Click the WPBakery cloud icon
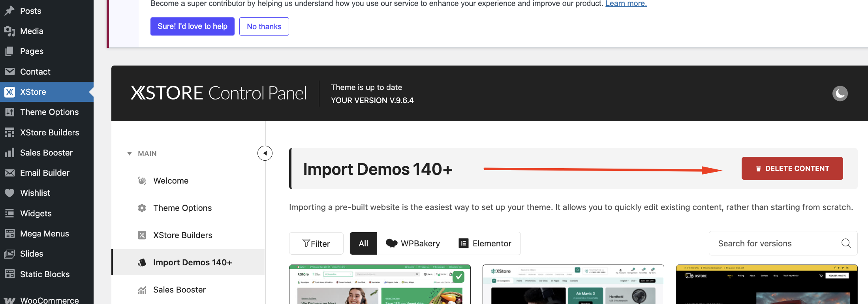This screenshot has width=868, height=304. (x=391, y=243)
